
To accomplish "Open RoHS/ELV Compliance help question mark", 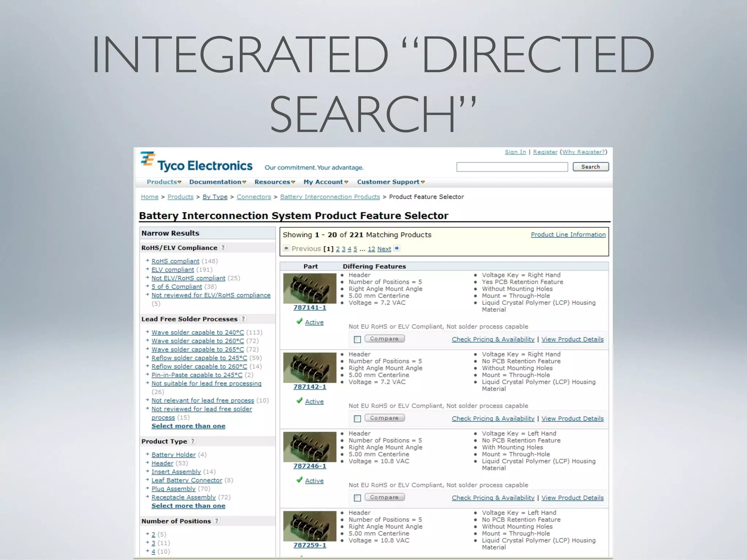I will pyautogui.click(x=223, y=248).
